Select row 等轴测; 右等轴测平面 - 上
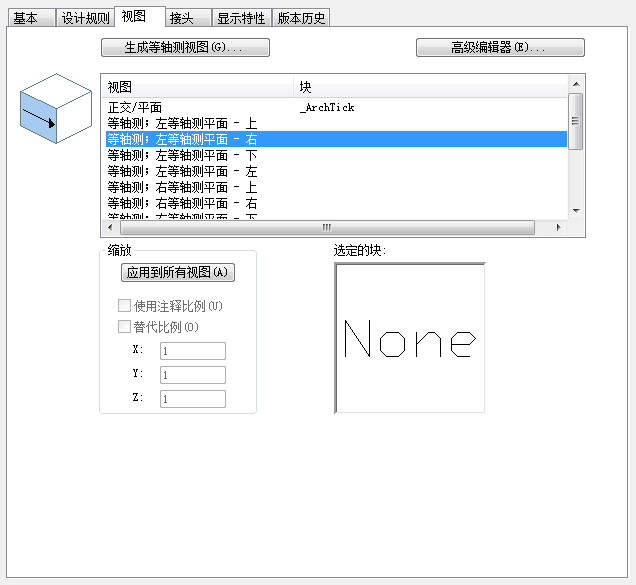This screenshot has width=636, height=585. [336, 187]
